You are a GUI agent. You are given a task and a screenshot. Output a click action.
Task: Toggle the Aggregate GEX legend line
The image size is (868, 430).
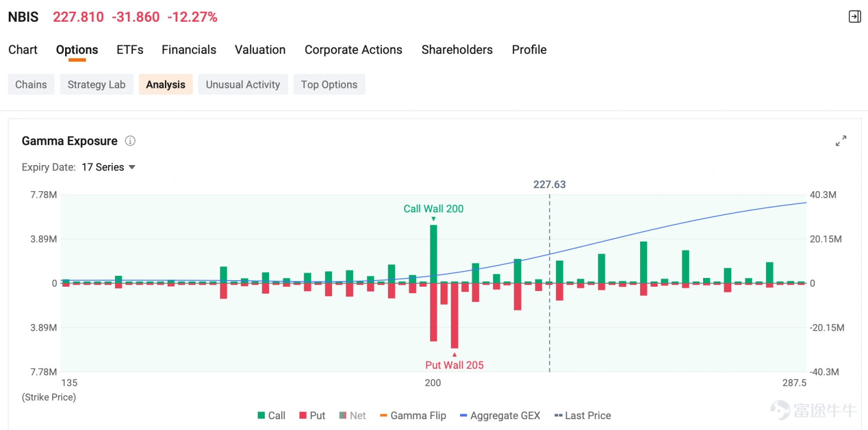[x=500, y=415]
